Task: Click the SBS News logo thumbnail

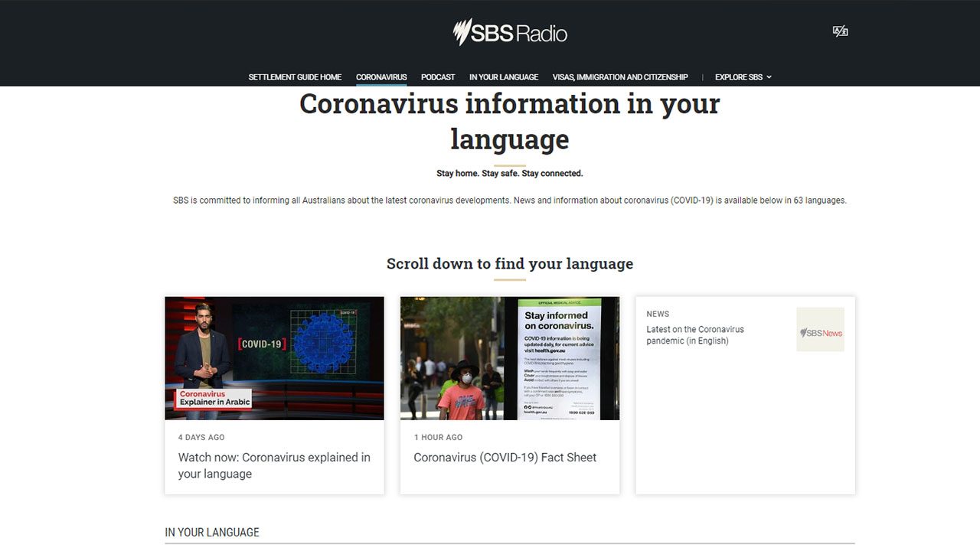Action: coord(820,330)
